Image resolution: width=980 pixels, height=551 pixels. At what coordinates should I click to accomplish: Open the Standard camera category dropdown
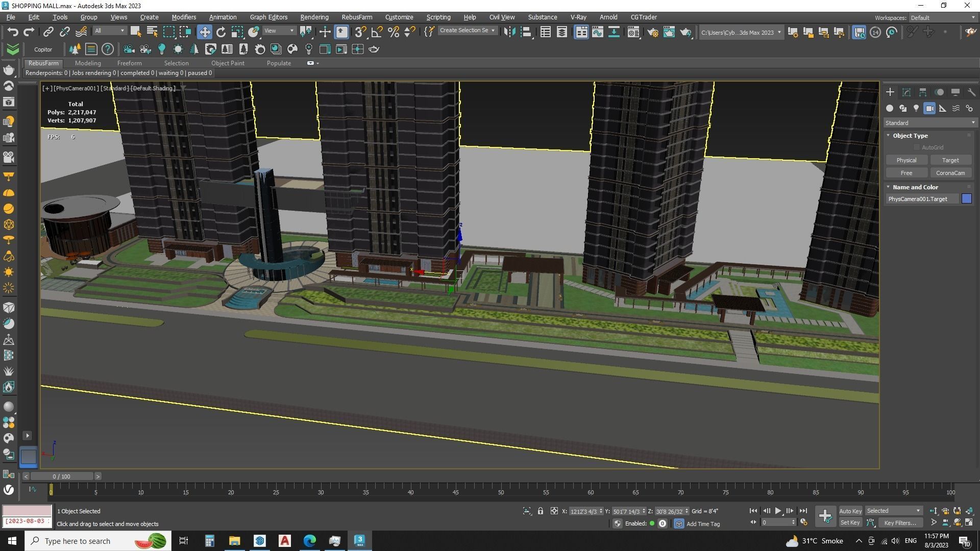(930, 123)
